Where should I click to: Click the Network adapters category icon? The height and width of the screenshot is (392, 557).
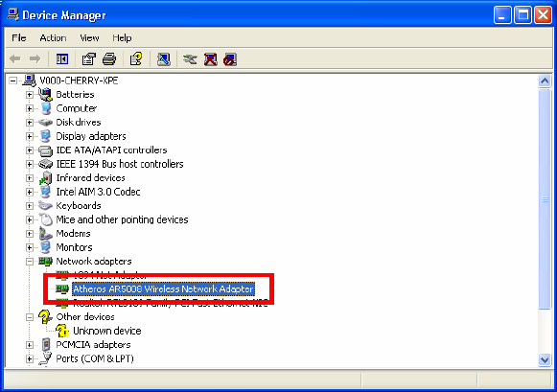coord(45,262)
